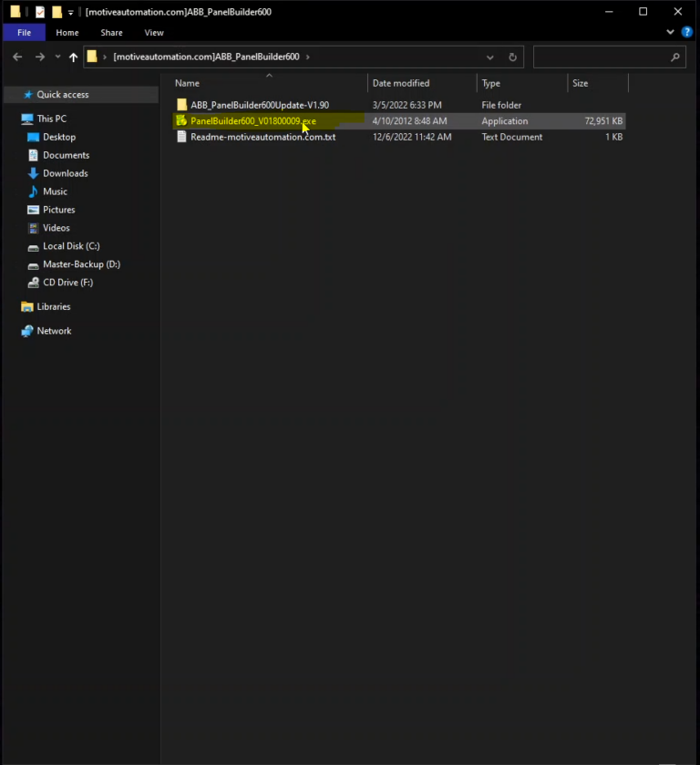
Task: Click into the search box
Action: 602,57
